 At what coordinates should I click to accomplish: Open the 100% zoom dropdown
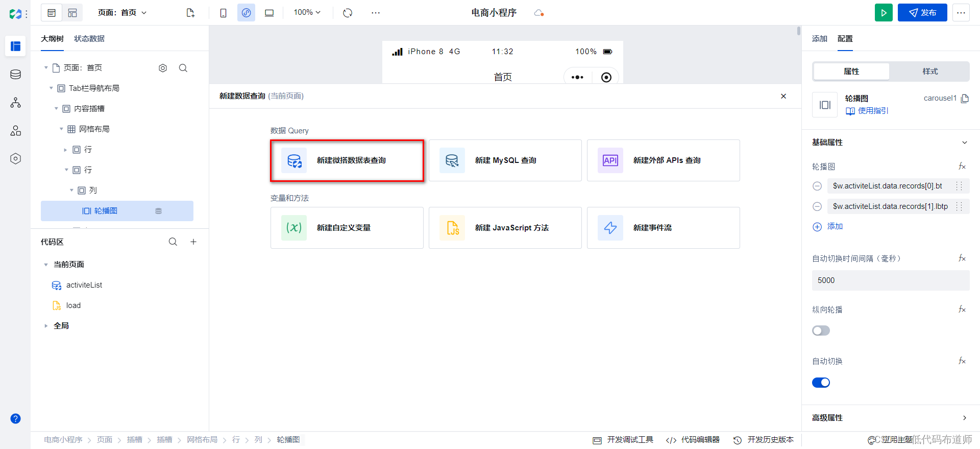coord(307,12)
